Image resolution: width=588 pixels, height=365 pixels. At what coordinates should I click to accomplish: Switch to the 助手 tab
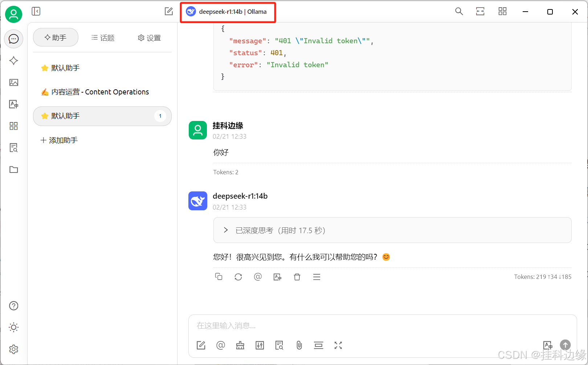[56, 37]
